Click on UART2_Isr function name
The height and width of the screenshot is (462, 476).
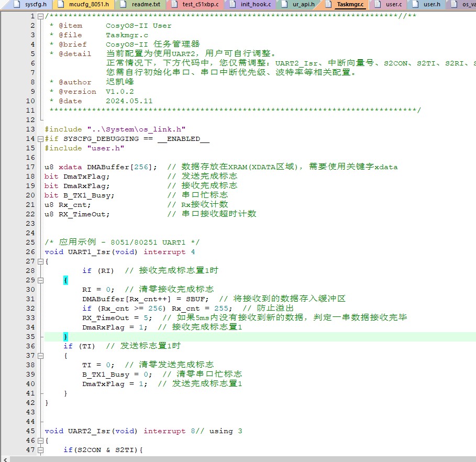point(89,431)
